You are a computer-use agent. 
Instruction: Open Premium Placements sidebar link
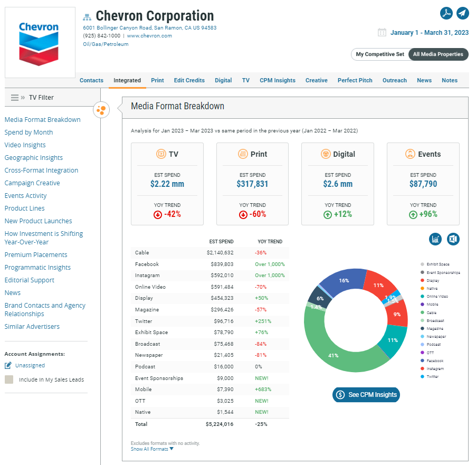(x=36, y=255)
